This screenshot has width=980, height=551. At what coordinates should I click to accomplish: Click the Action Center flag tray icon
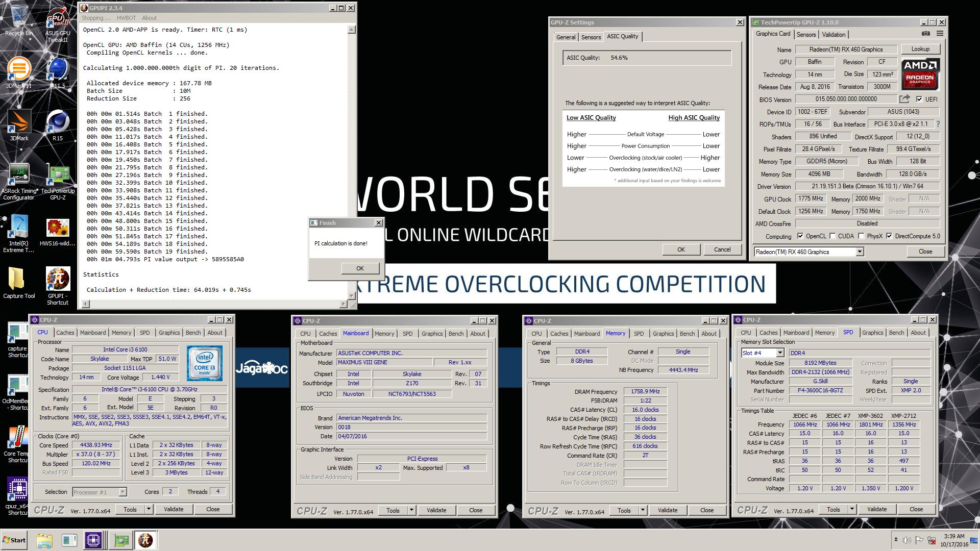pyautogui.click(x=919, y=540)
